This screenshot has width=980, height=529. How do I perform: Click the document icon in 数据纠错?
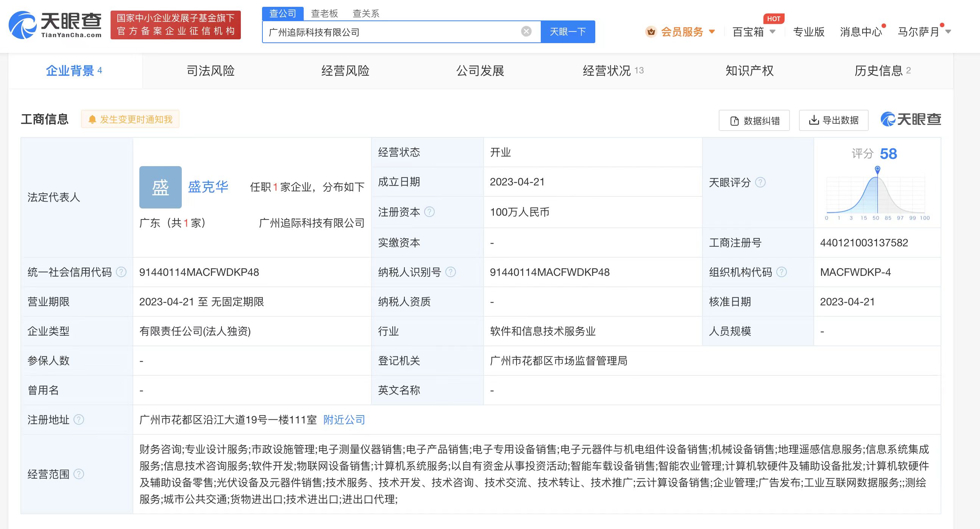pos(734,121)
